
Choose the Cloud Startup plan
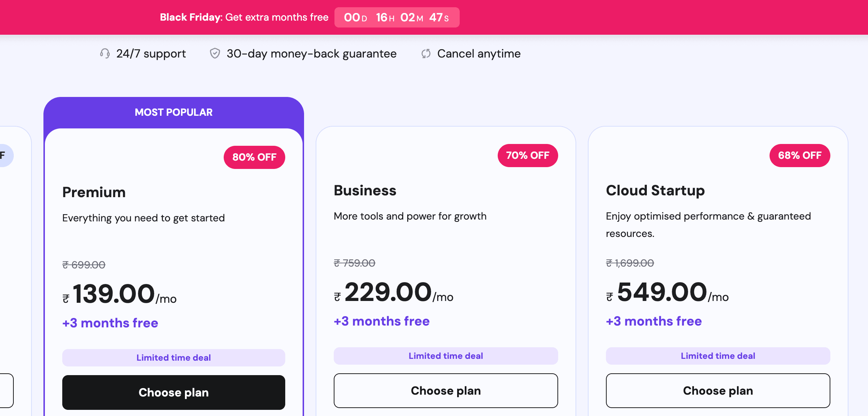[x=718, y=391]
